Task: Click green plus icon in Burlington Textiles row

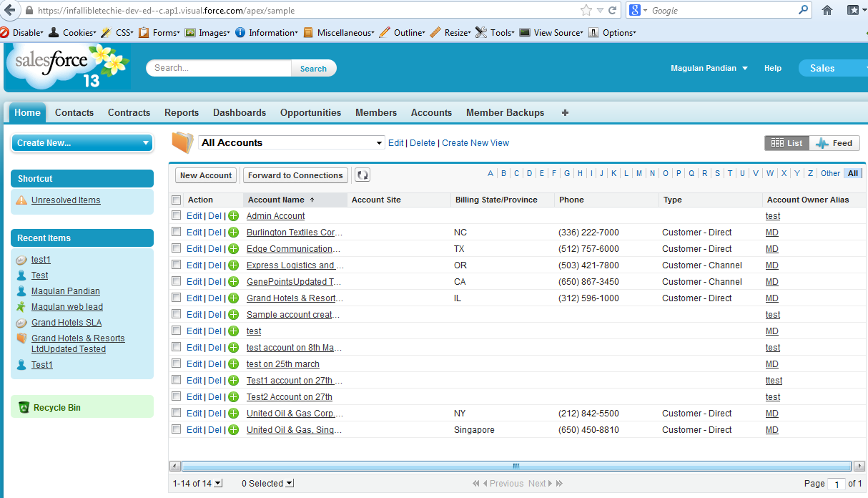Action: (x=233, y=233)
